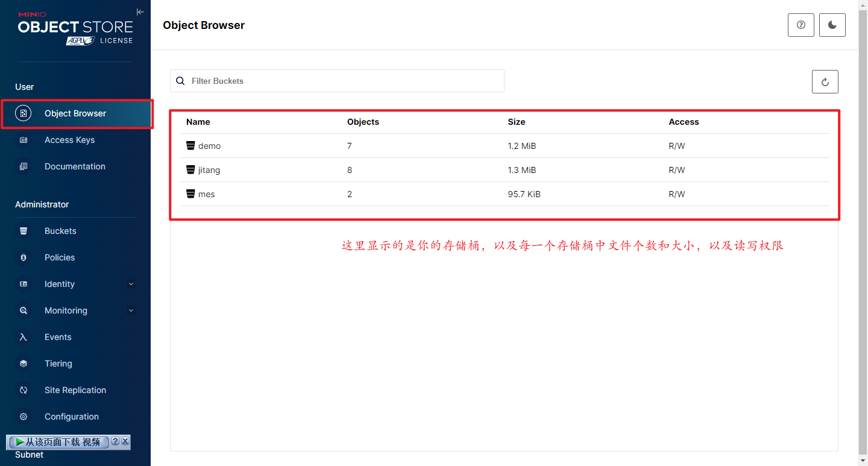Click the 95.7 KiB size cell
Screen dimensions: 868x466
click(524, 194)
